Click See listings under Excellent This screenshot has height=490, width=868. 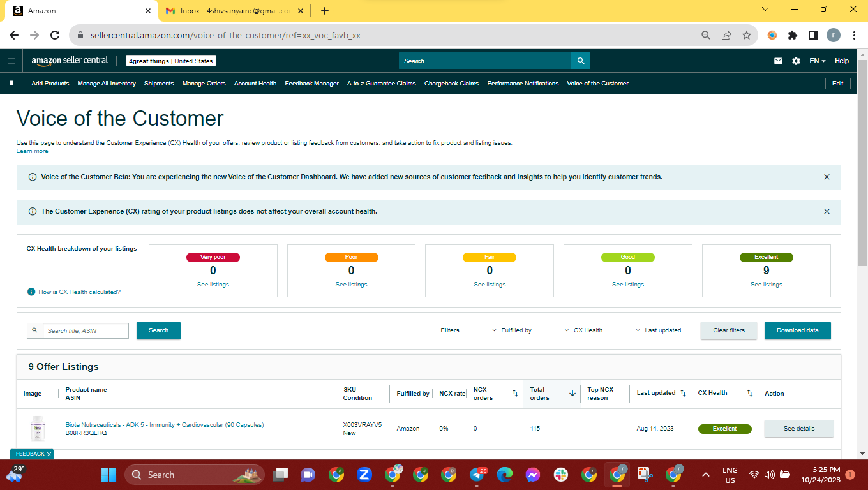point(767,285)
